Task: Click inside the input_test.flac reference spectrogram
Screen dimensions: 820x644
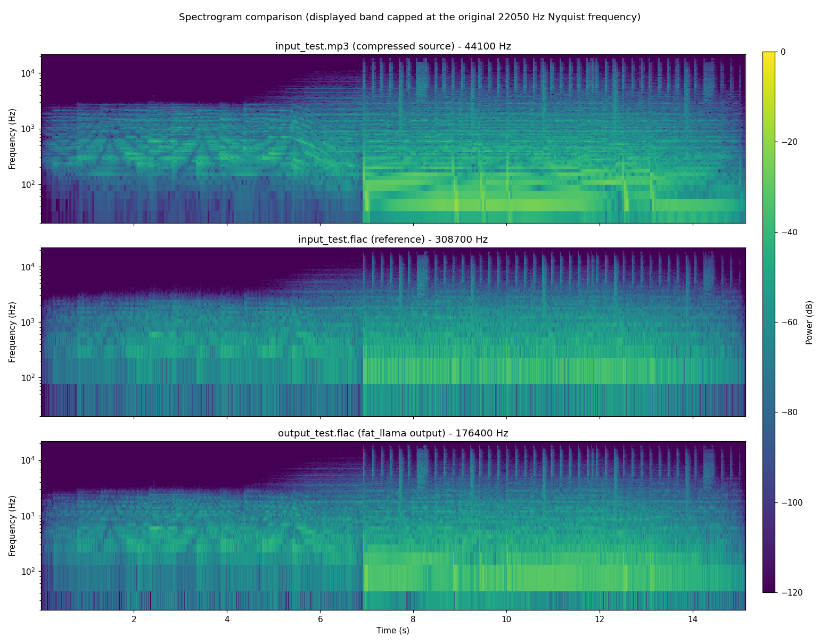Action: pos(393,332)
